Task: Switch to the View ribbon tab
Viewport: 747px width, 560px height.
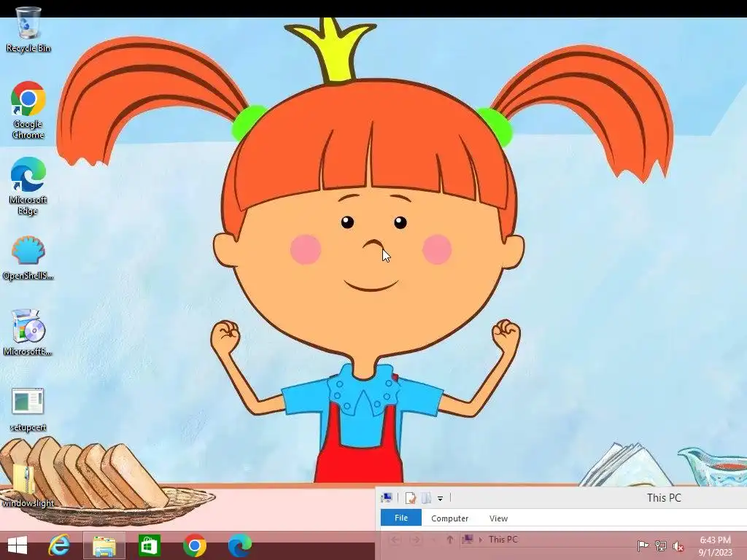Action: pyautogui.click(x=498, y=518)
